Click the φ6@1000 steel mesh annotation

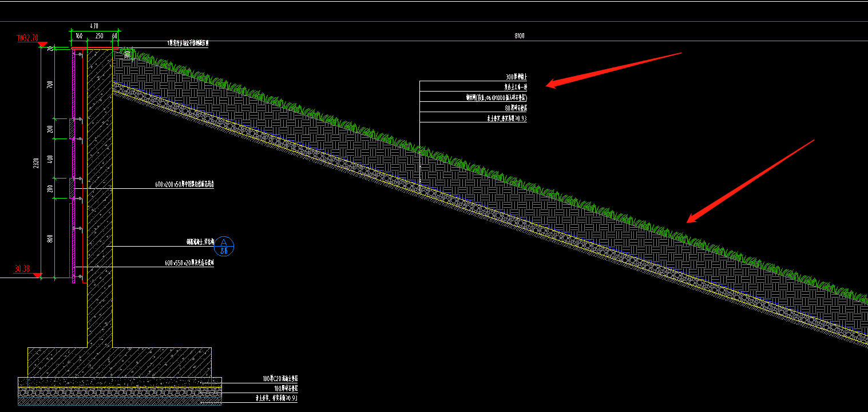click(x=496, y=97)
